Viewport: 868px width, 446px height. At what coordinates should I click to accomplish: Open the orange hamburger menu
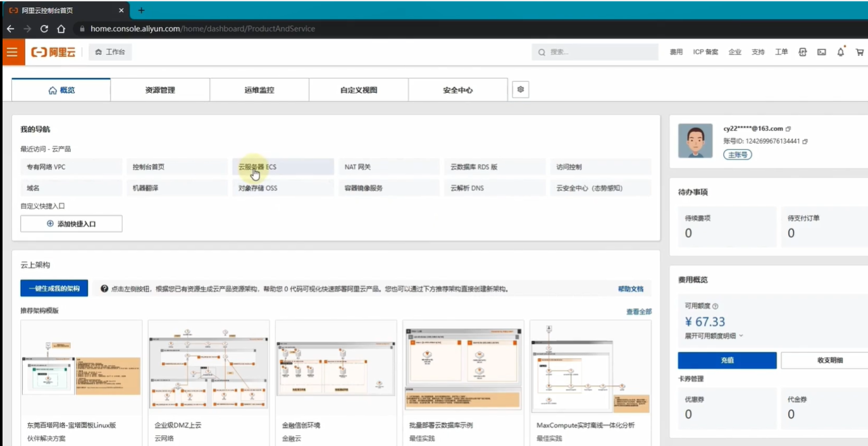coord(12,52)
